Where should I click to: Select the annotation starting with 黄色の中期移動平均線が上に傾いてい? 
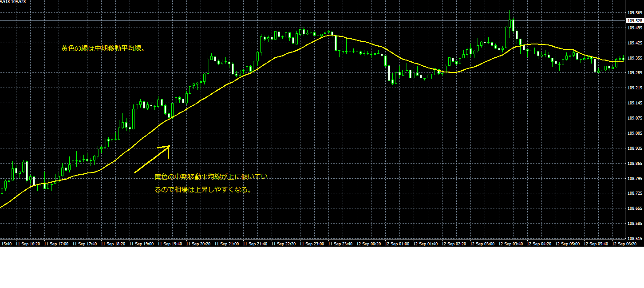[211, 177]
